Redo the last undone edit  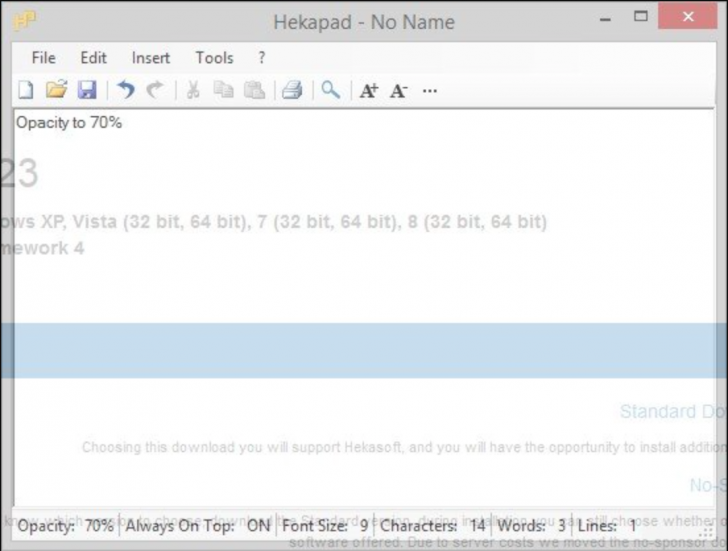pyautogui.click(x=155, y=90)
